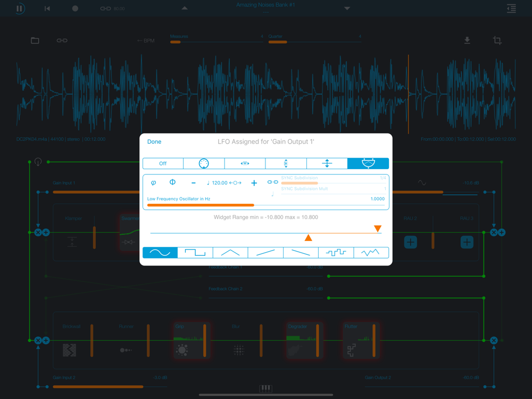Choose the ramp-down sawtooth waveform
Screen dimensions: 532x399
tap(301, 252)
